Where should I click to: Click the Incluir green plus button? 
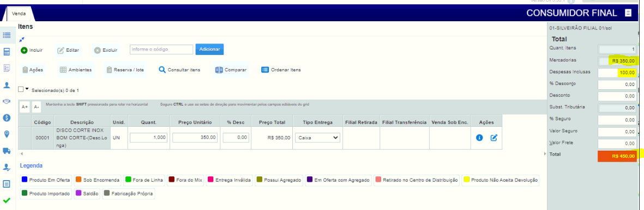32,50
